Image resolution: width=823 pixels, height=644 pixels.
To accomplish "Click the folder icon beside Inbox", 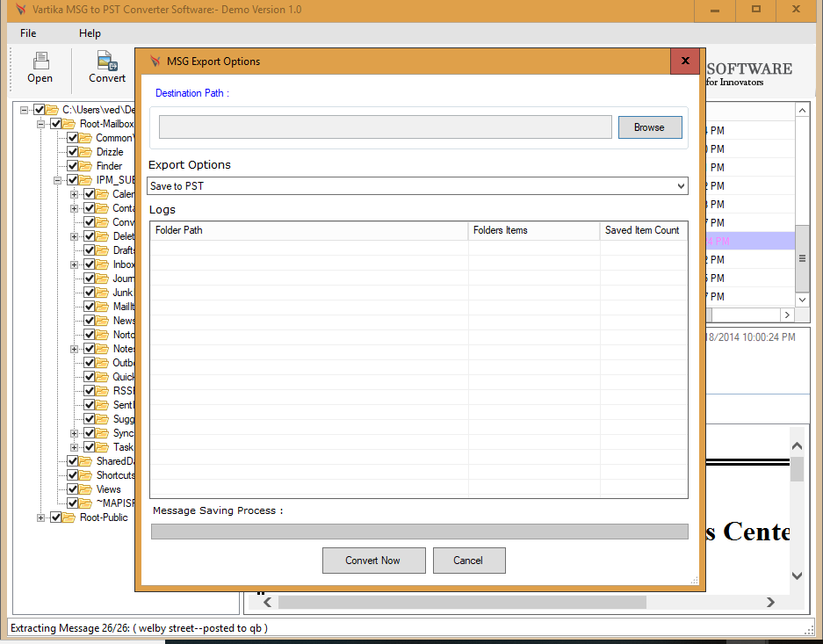I will pyautogui.click(x=102, y=264).
